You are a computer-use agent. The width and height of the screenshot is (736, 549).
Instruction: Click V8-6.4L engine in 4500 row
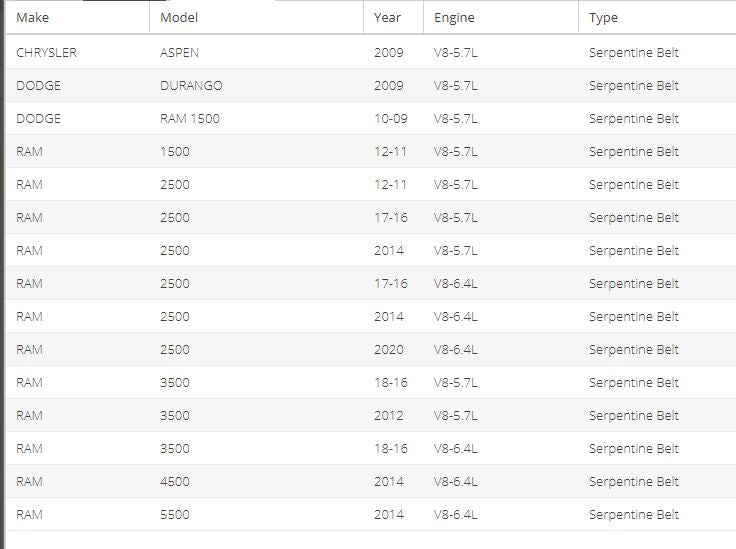pos(455,481)
